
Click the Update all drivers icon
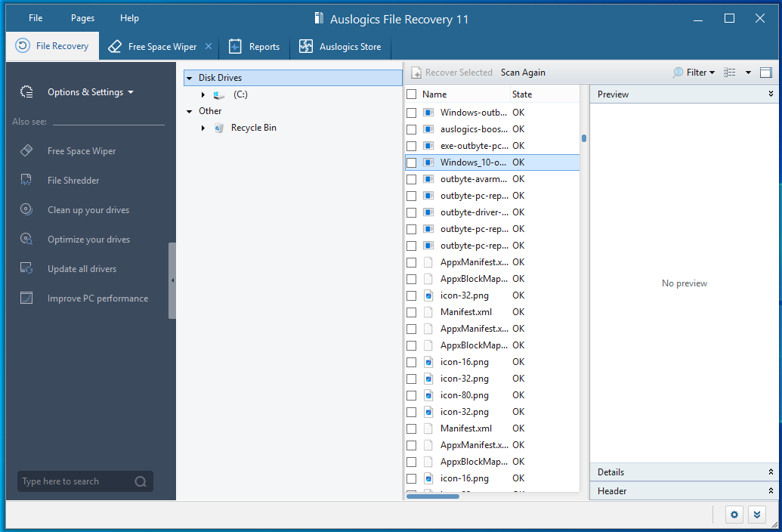(x=26, y=269)
